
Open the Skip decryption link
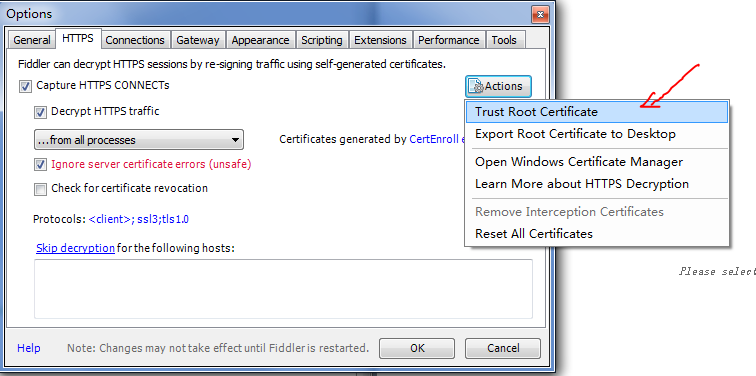point(75,248)
